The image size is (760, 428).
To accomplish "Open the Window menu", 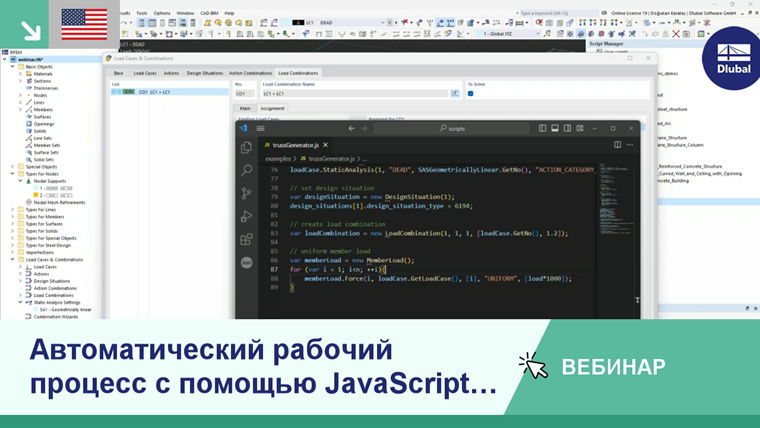I will [x=185, y=13].
